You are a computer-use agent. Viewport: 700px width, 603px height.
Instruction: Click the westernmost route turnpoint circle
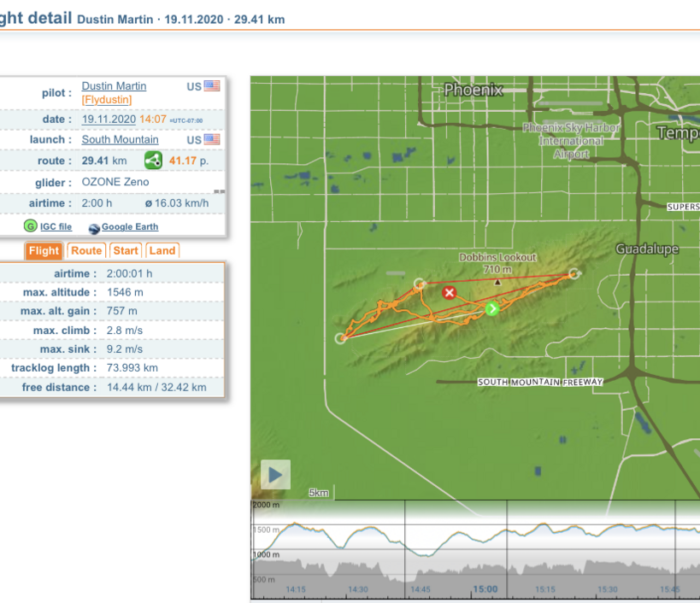[341, 338]
